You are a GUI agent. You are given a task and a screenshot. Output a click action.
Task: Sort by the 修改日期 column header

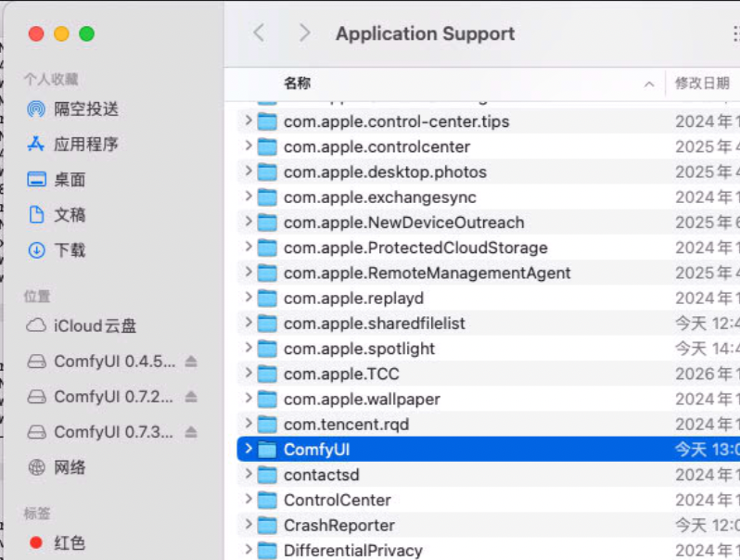(701, 83)
